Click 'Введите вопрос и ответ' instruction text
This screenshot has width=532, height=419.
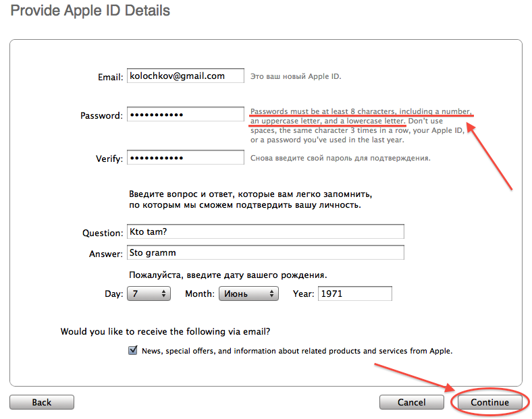(250, 199)
